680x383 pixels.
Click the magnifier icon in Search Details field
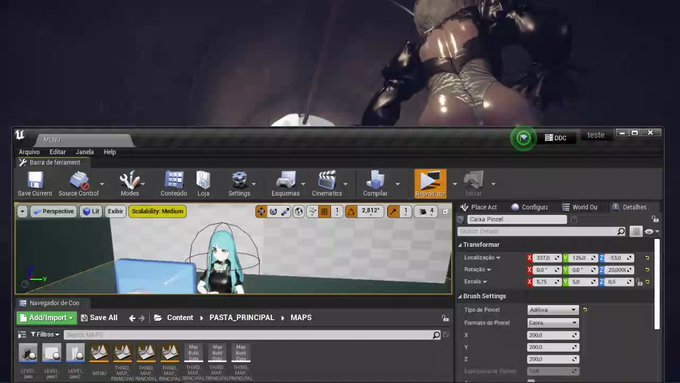pyautogui.click(x=621, y=232)
